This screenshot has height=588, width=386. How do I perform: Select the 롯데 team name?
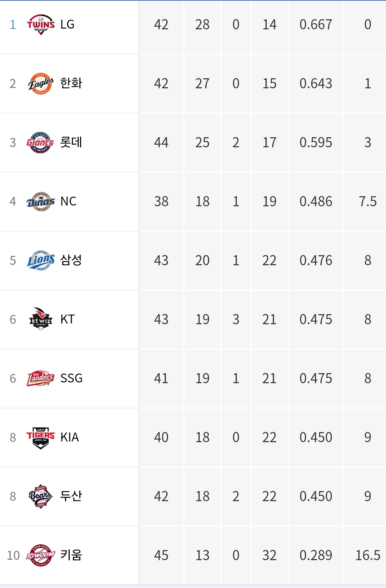click(x=71, y=142)
